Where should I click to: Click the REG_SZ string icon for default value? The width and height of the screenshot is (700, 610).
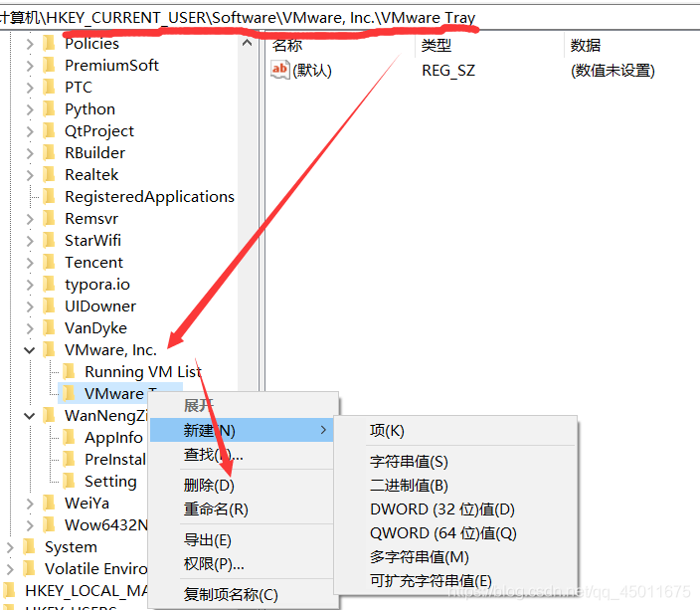280,71
